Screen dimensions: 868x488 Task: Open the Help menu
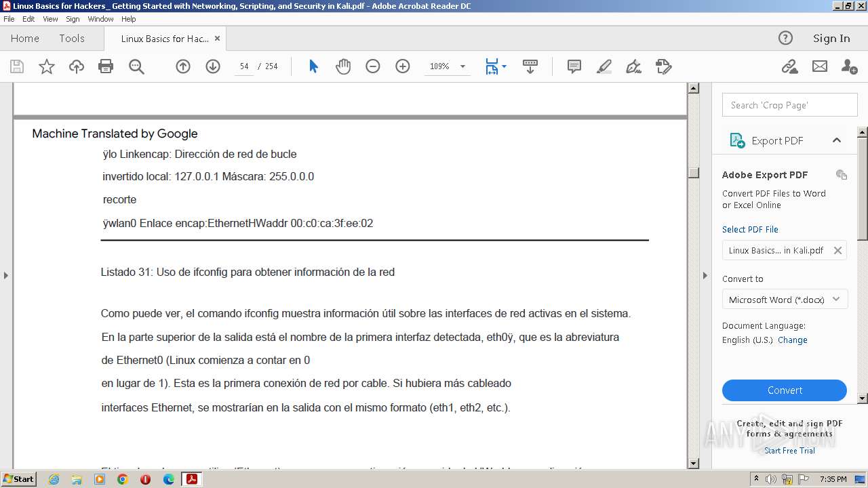tap(128, 19)
